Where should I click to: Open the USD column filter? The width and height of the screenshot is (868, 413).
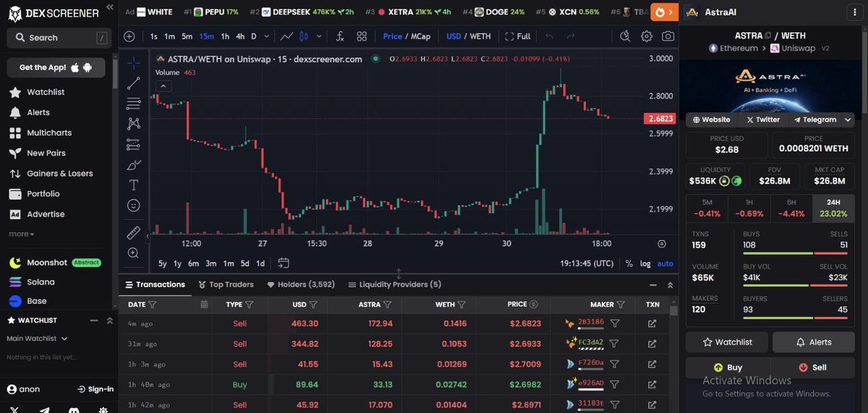click(x=315, y=305)
